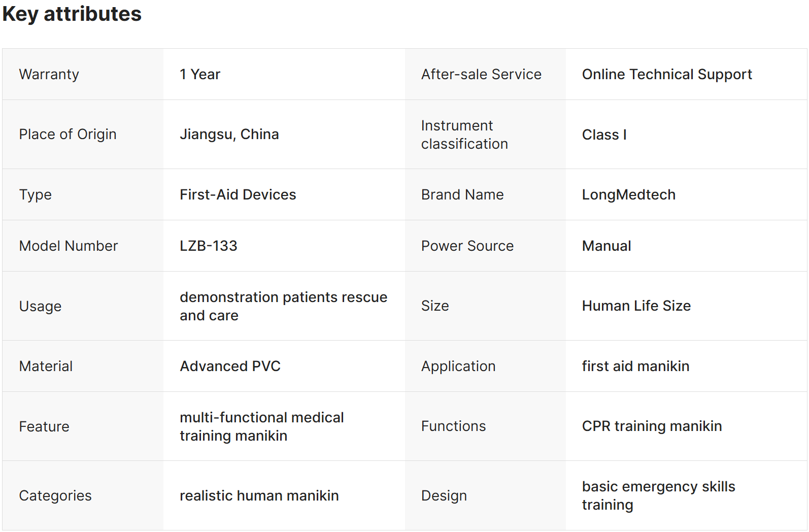
Task: Click demonstration patients rescue and care text
Action: click(283, 306)
